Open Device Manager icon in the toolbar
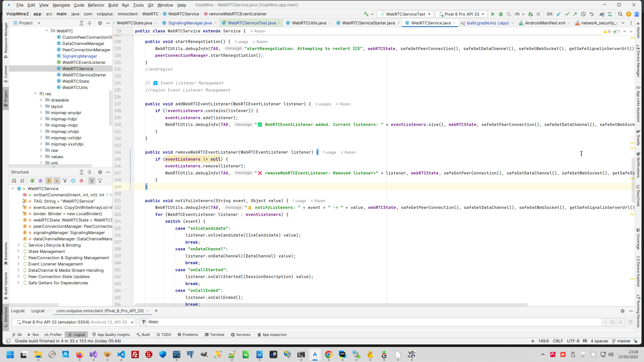 [610, 14]
